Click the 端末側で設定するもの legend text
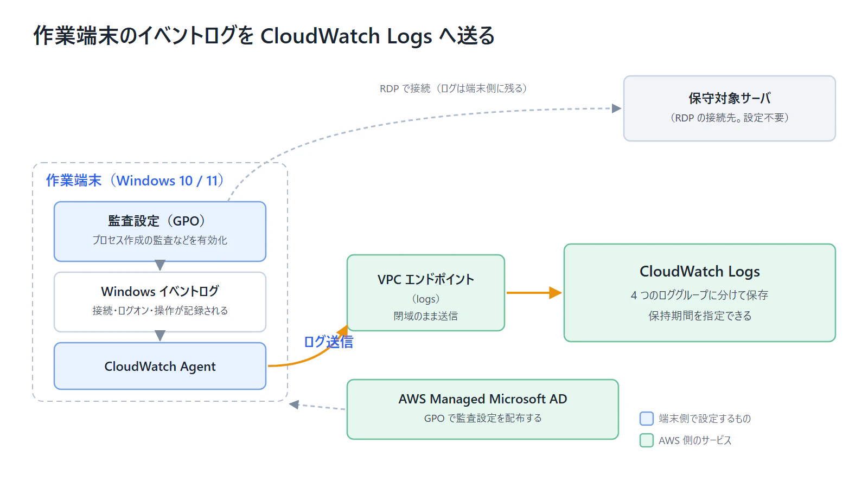Screen dimensions: 868x488 coord(705,419)
